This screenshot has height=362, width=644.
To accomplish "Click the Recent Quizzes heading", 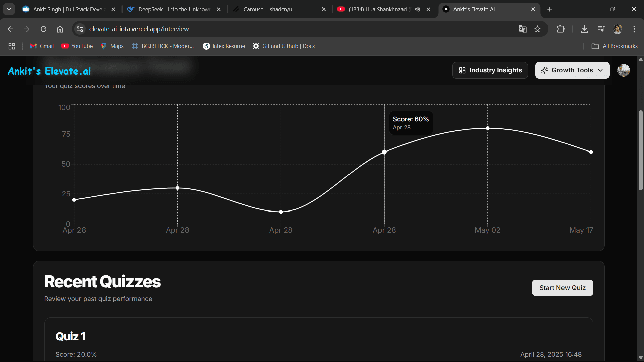I will coord(102,282).
